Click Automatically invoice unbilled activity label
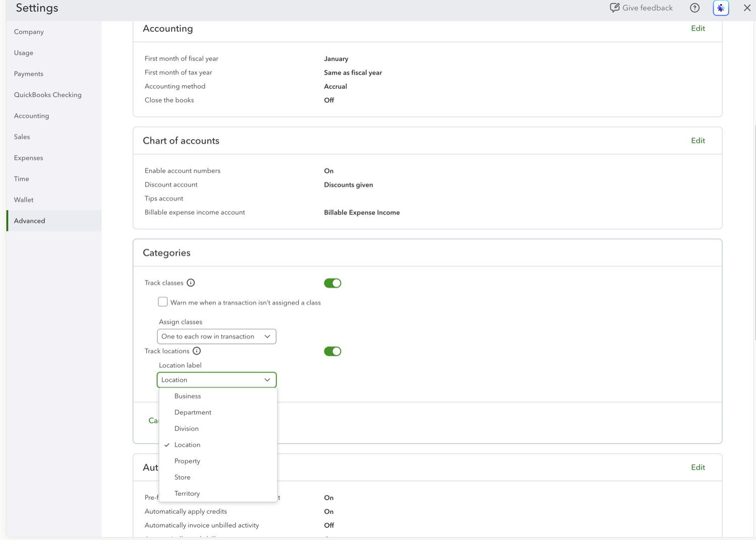Viewport: 756px width, 540px height. pos(202,525)
